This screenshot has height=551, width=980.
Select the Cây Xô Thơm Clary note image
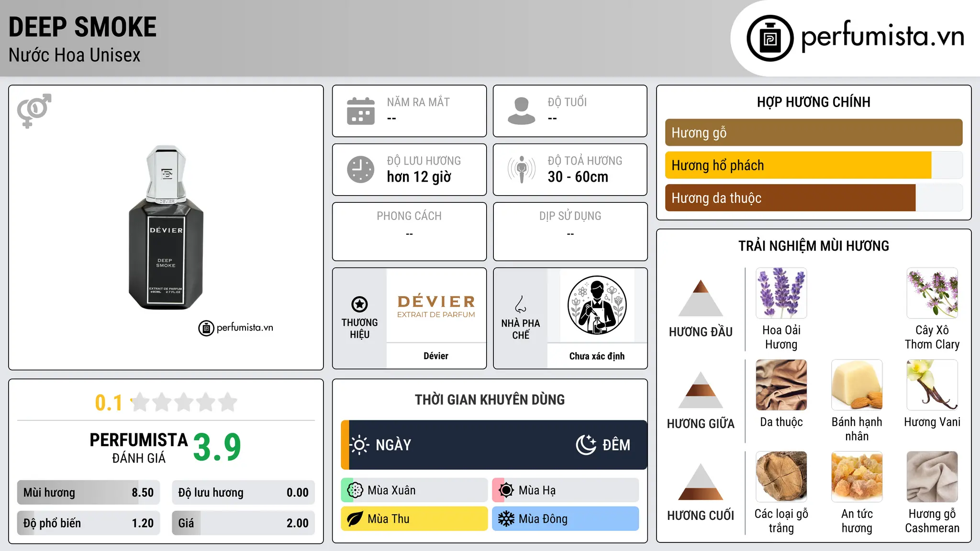[932, 293]
